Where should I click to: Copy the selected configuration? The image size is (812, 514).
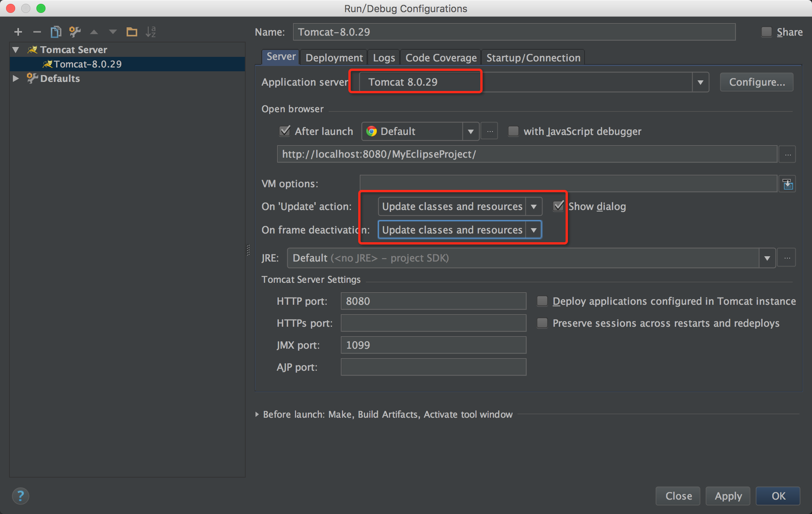click(56, 32)
